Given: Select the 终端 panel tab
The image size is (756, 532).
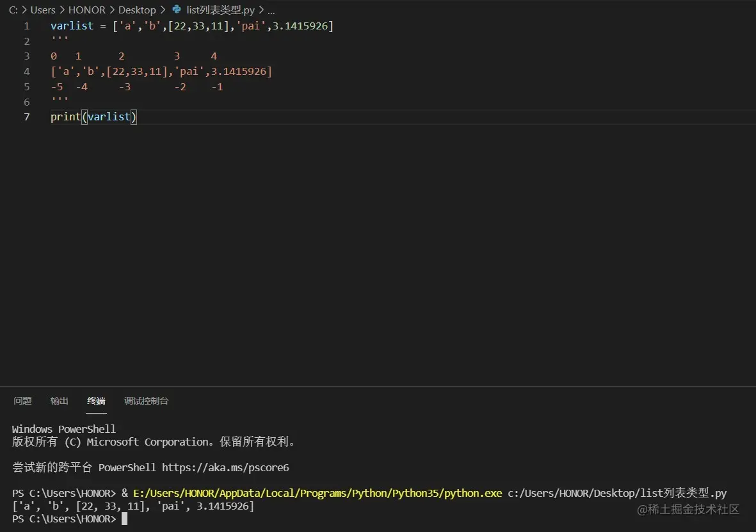Looking at the screenshot, I should pyautogui.click(x=96, y=401).
